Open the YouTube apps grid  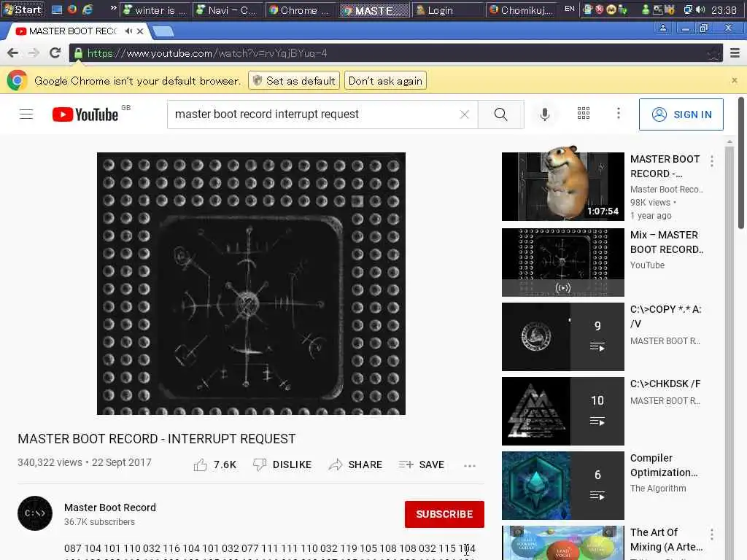583,113
